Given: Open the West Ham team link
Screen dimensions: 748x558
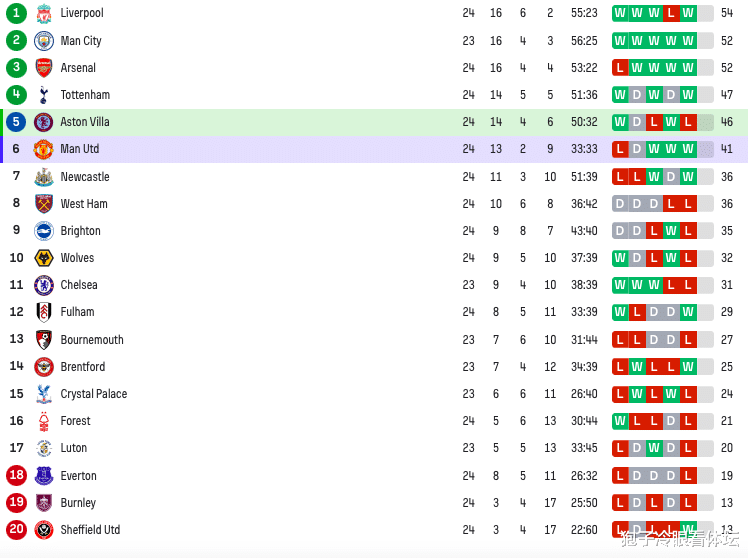Looking at the screenshot, I should point(84,204).
